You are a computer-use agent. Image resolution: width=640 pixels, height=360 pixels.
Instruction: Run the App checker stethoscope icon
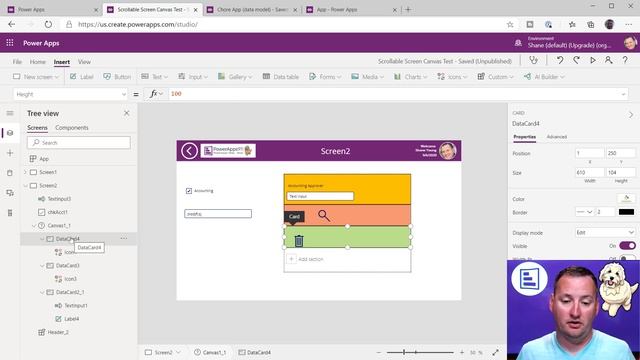(x=533, y=60)
